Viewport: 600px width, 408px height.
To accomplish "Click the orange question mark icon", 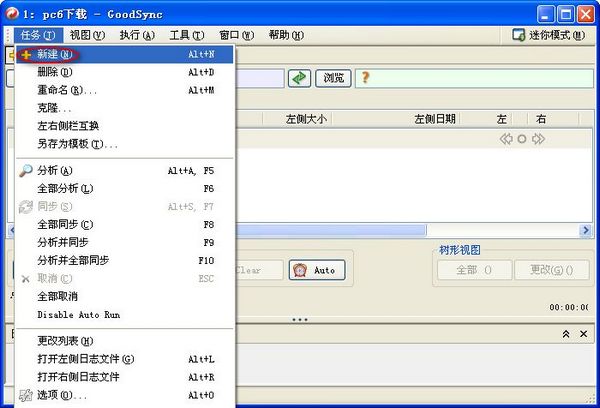I will [x=365, y=78].
